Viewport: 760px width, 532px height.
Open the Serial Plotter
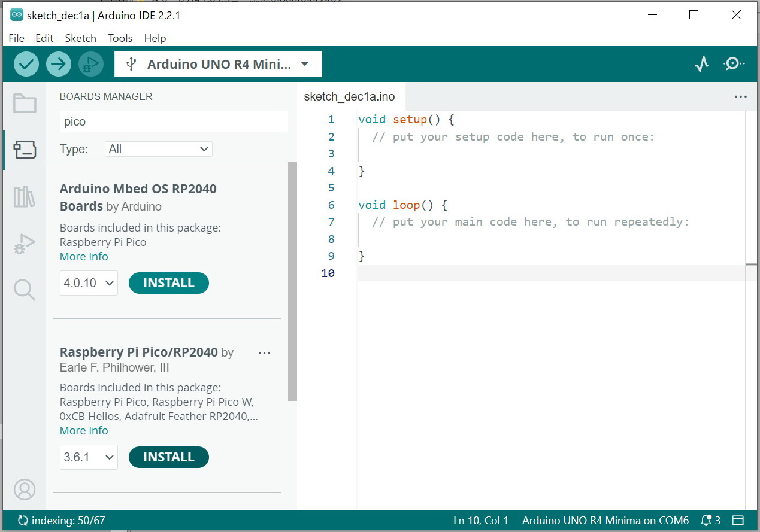(701, 64)
